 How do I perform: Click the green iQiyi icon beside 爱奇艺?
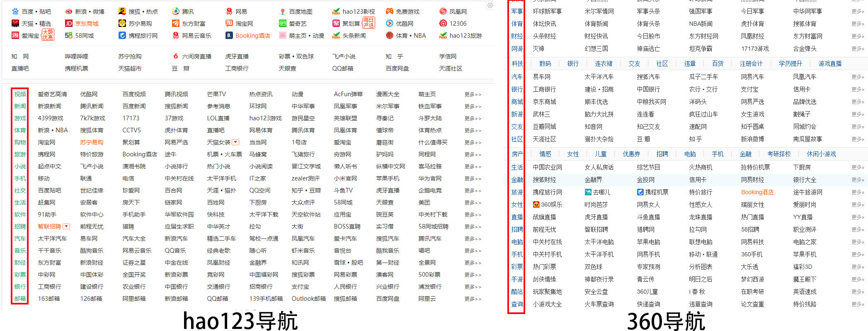point(283,24)
